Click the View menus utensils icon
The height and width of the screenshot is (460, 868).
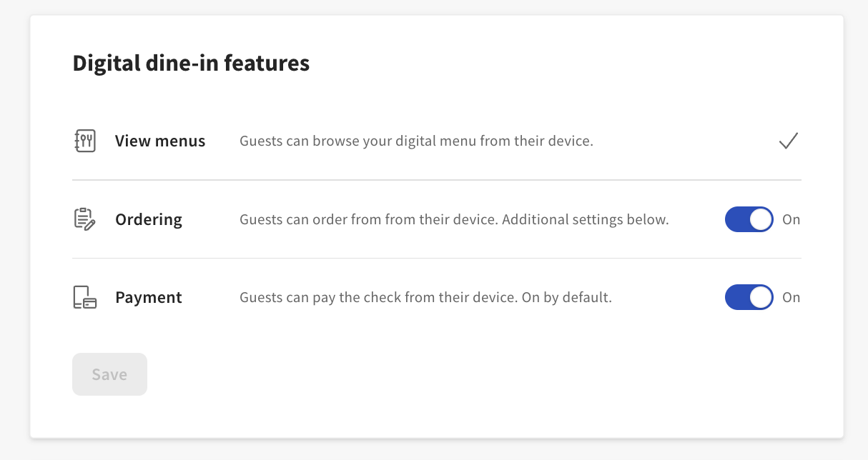[x=84, y=141]
